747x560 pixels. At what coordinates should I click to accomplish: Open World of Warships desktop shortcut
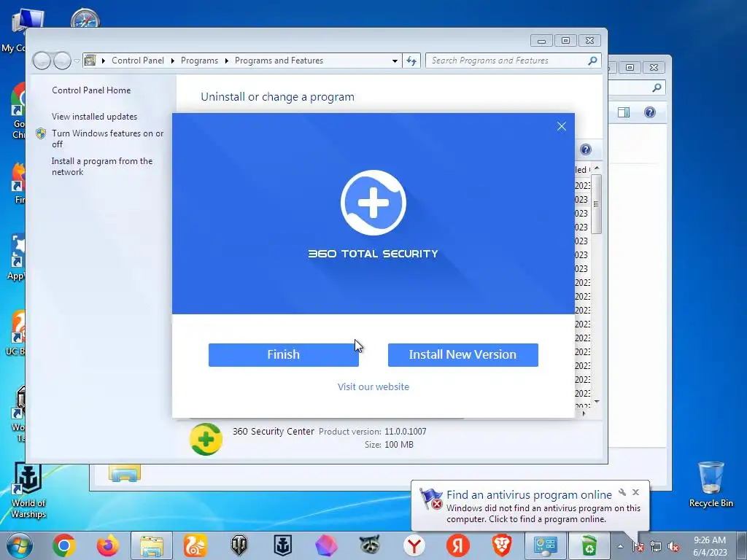tap(28, 491)
